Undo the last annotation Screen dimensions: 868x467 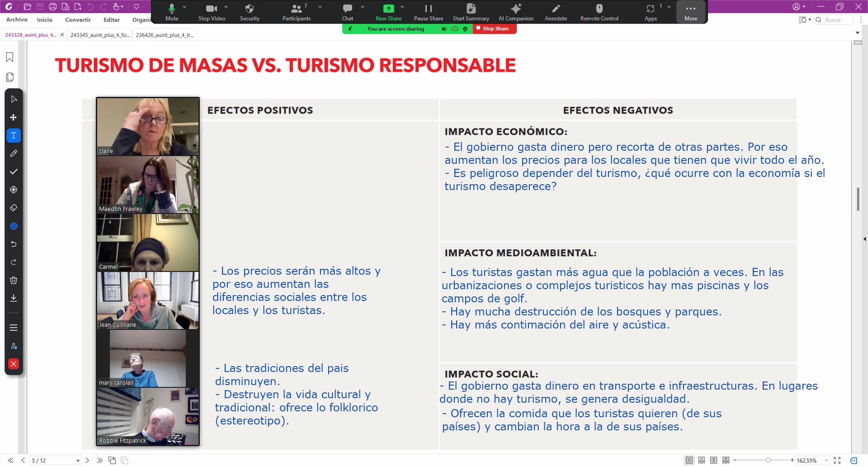14,244
